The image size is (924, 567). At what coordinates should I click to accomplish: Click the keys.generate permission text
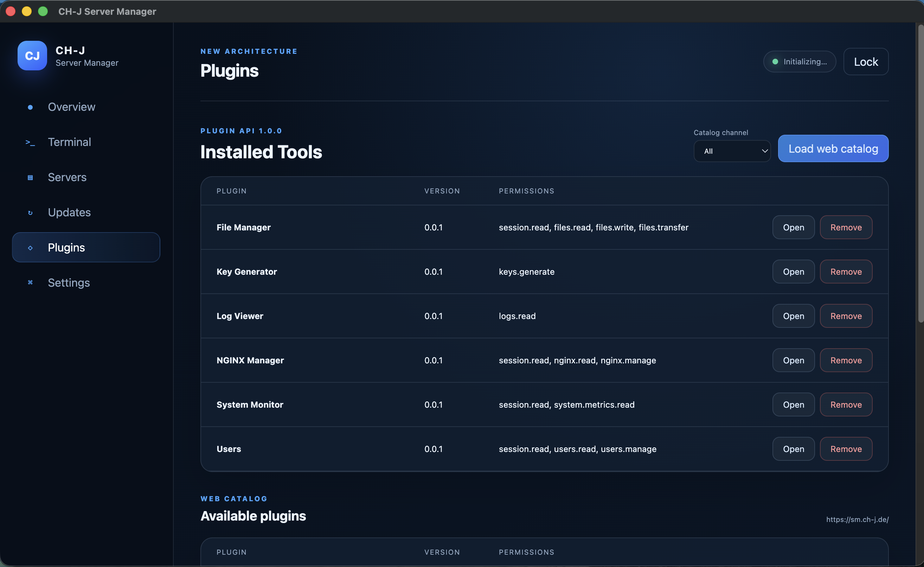point(526,272)
